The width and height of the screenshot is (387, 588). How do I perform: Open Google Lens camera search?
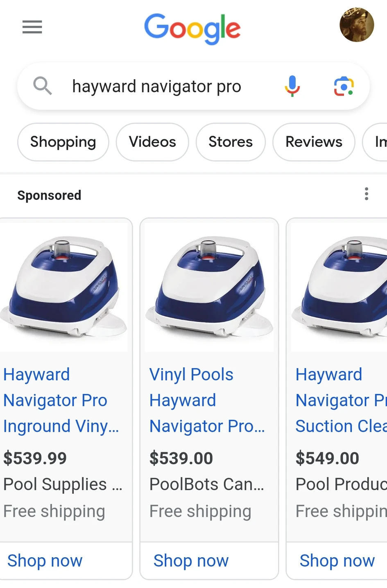coord(344,86)
